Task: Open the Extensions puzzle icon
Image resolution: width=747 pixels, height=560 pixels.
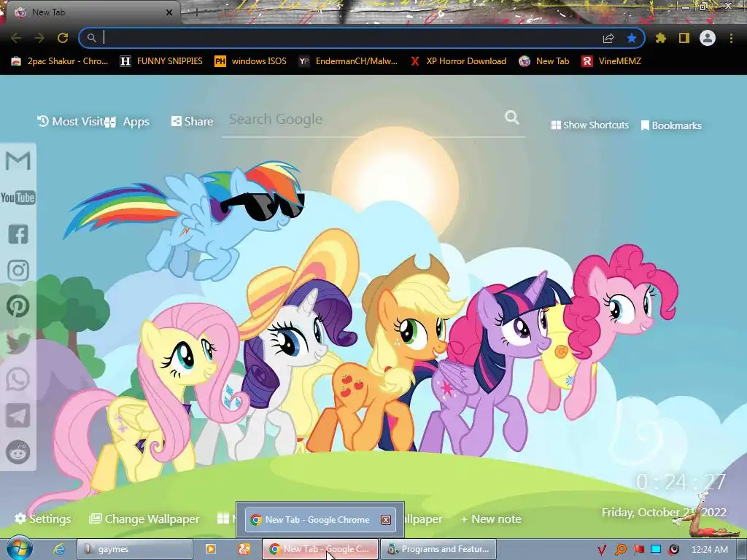Action: [x=661, y=38]
